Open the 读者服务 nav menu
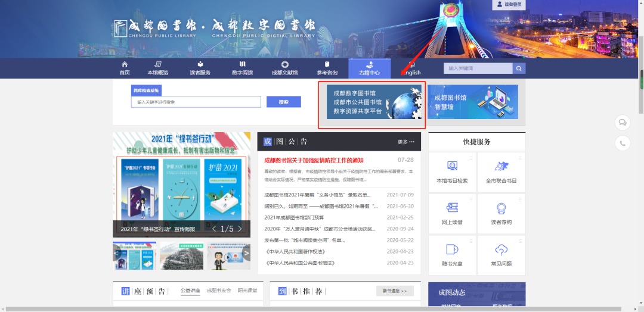This screenshot has width=644, height=312. 200,68
